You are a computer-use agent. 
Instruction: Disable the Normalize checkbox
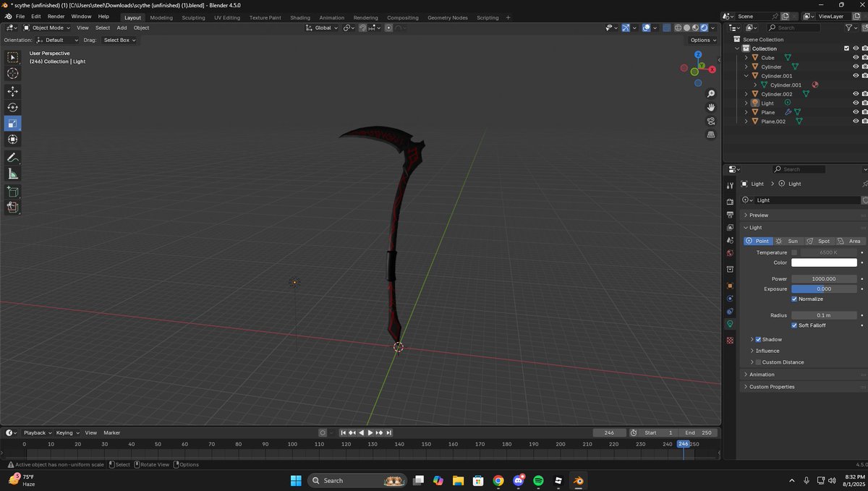(794, 299)
